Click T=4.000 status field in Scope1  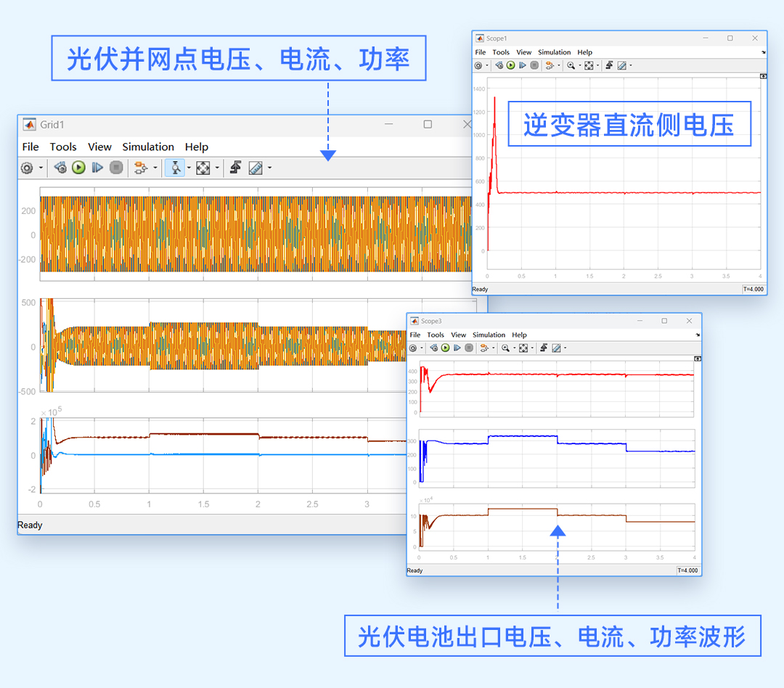[754, 289]
